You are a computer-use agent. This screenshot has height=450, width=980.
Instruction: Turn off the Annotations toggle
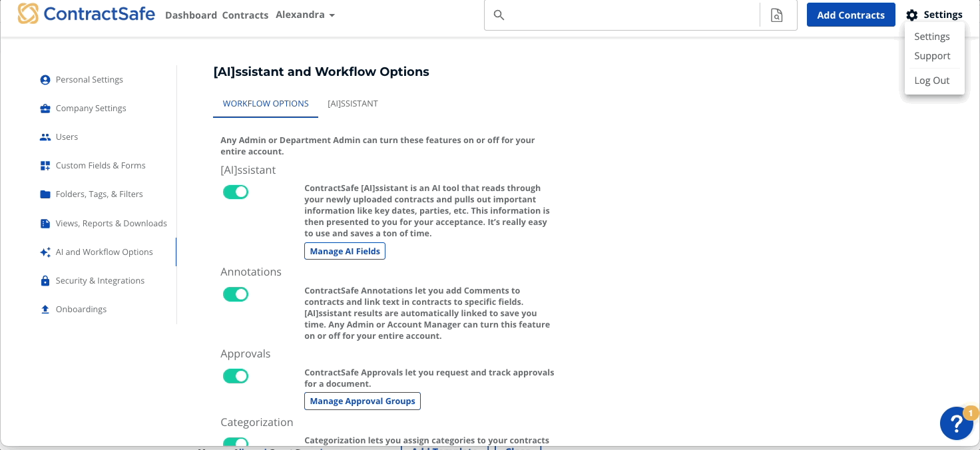pyautogui.click(x=236, y=294)
